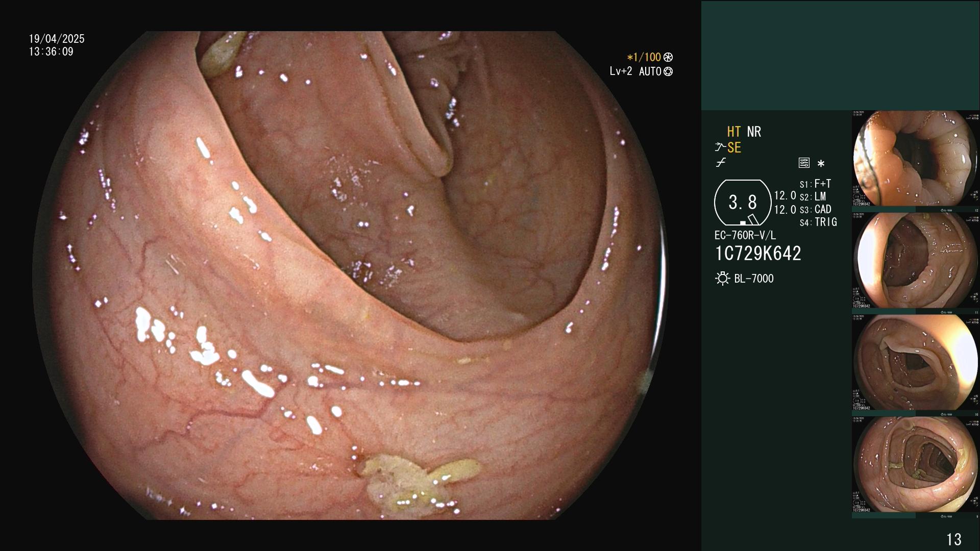This screenshot has height=551, width=980.
Task: Click the scope model EC-760R-V/L text
Action: tap(745, 235)
